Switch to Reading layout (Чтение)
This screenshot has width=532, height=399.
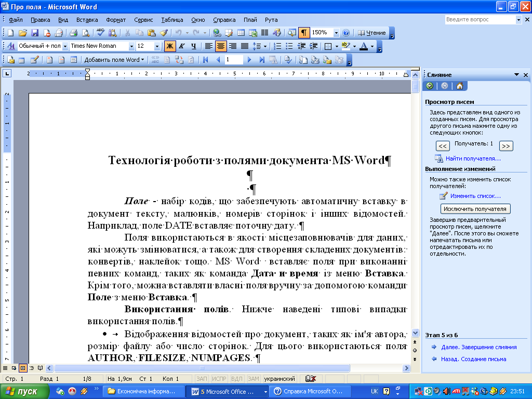click(372, 33)
